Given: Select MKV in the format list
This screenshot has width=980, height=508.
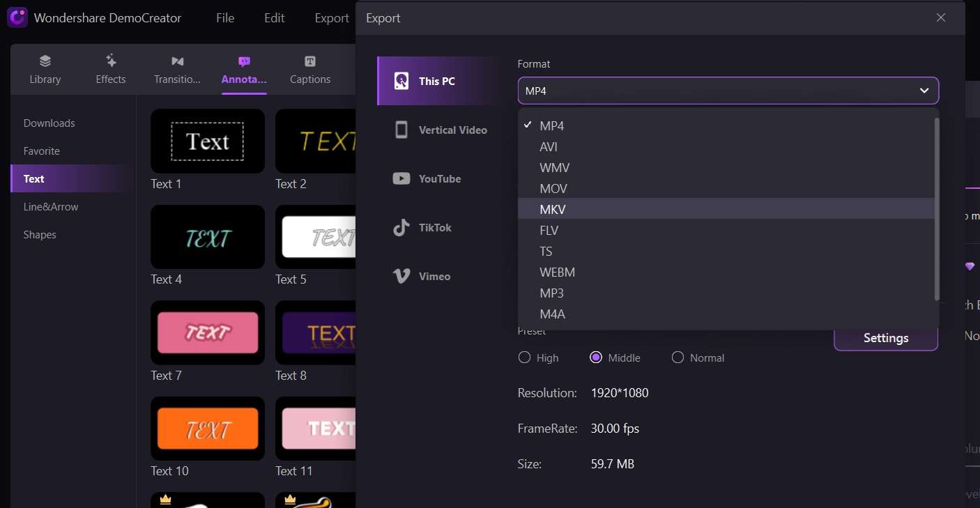Looking at the screenshot, I should click(726, 208).
